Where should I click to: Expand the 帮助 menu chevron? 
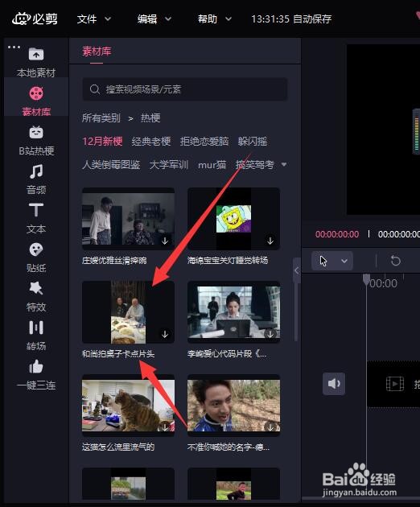[x=229, y=19]
